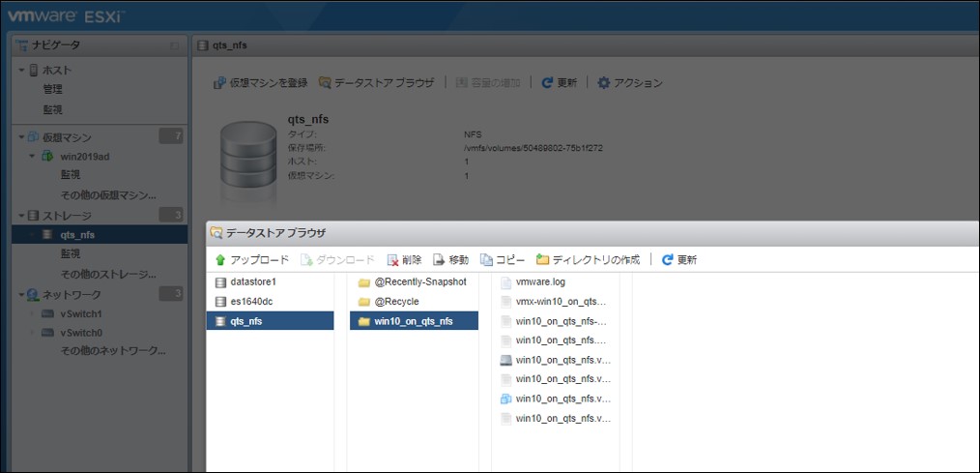Screen dimensions: 980x473
Task: Select es1640dc datastore
Action: 251,302
